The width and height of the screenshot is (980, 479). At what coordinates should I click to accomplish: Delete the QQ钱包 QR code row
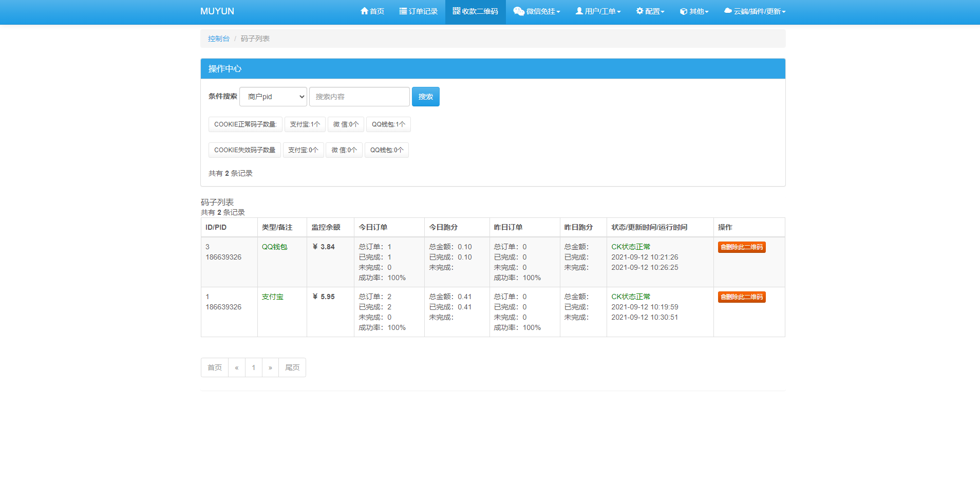pyautogui.click(x=741, y=247)
